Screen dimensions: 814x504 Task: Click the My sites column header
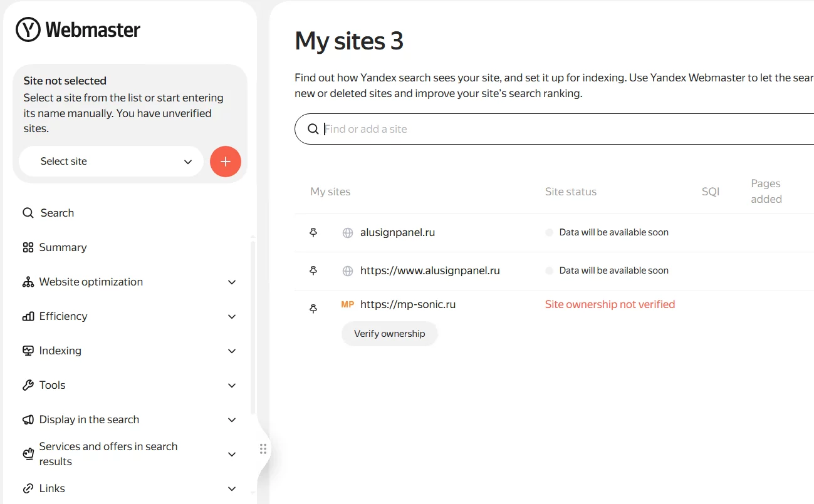(330, 192)
